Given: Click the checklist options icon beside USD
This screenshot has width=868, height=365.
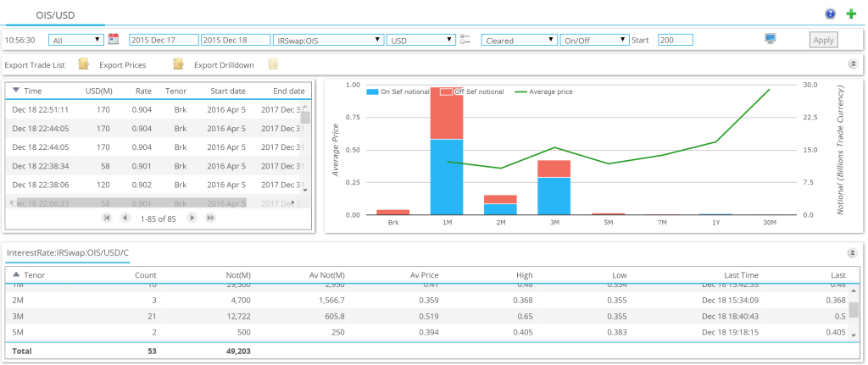Looking at the screenshot, I should click(x=465, y=39).
